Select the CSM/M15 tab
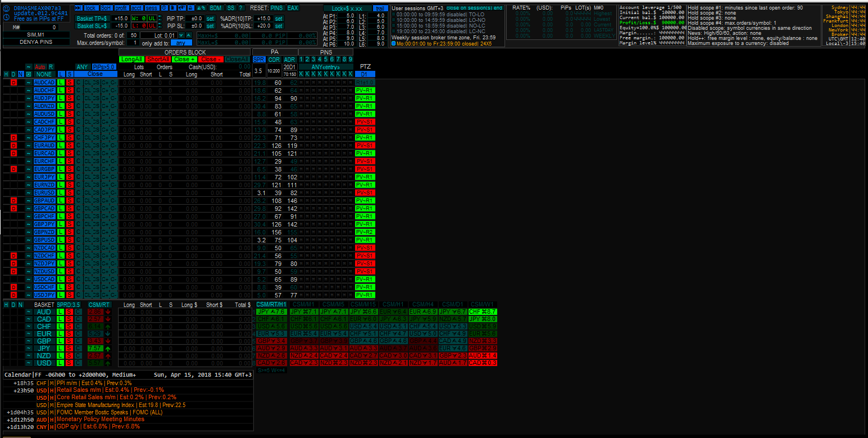 click(x=363, y=304)
